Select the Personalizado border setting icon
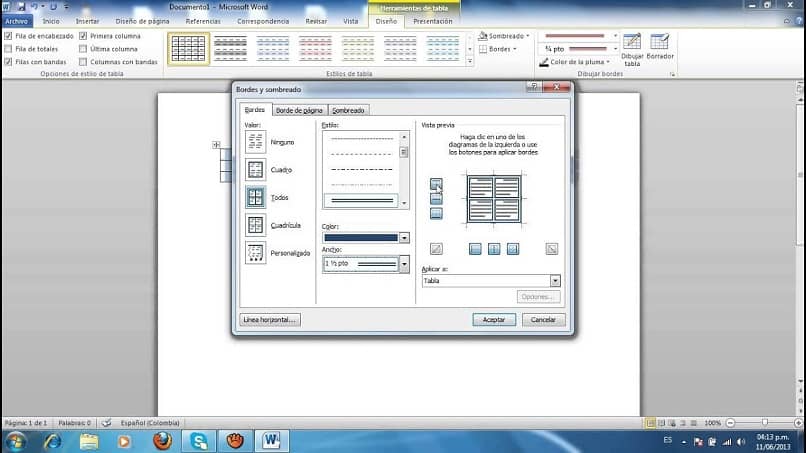The image size is (806, 453). [255, 252]
